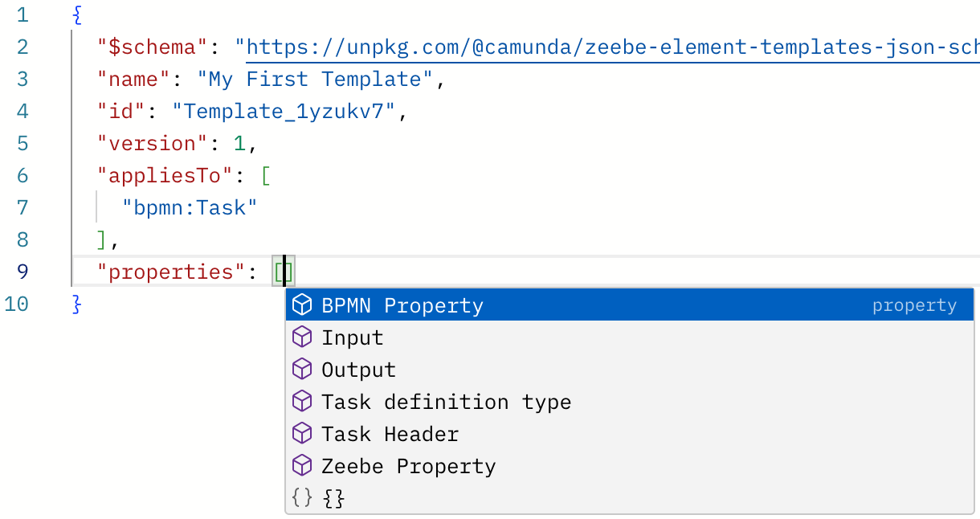The height and width of the screenshot is (519, 980).
Task: Place cursor inside the properties array brackets
Action: [283, 272]
